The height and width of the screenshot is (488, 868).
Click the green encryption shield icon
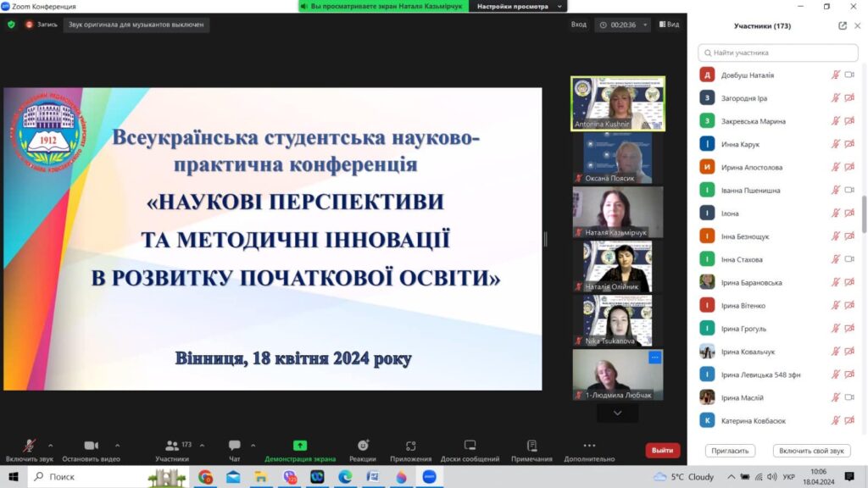tap(11, 25)
